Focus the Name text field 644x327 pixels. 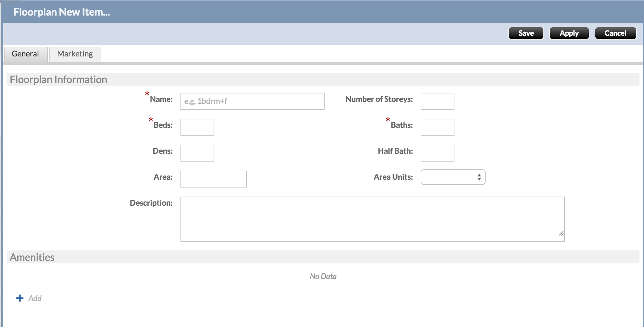(x=252, y=101)
